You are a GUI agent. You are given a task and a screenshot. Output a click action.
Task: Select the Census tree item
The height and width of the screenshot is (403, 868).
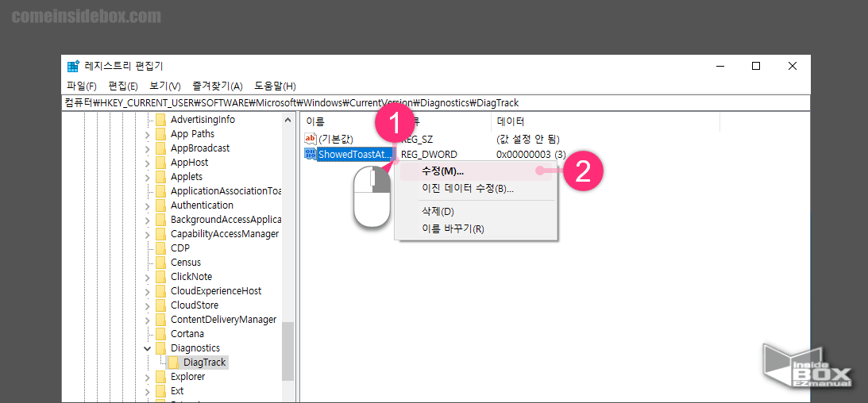(x=186, y=263)
